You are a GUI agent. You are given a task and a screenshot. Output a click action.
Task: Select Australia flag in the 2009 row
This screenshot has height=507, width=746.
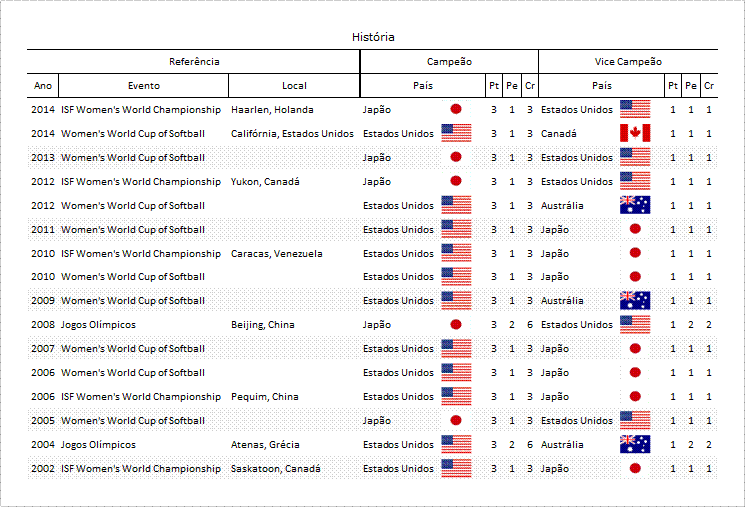click(x=635, y=301)
